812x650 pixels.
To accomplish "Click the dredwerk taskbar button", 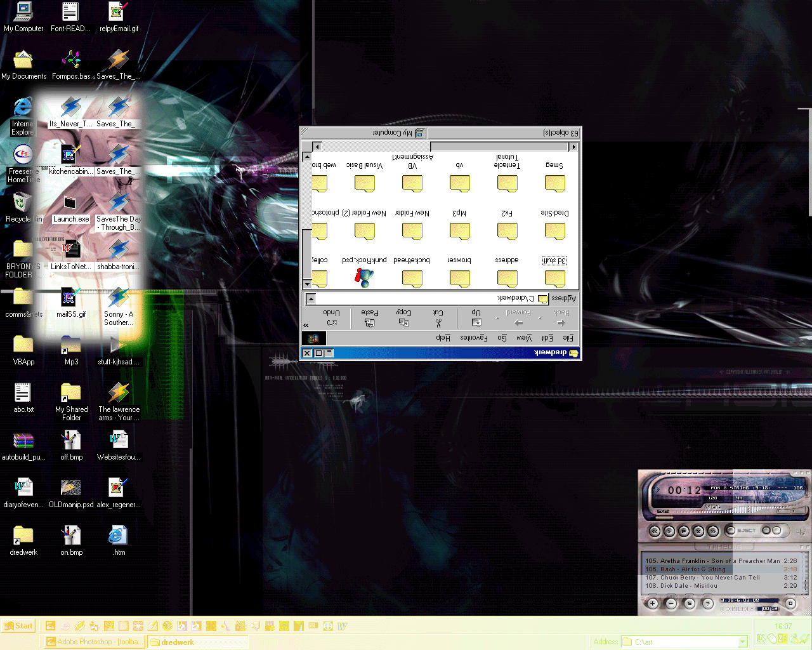I will 197,642.
